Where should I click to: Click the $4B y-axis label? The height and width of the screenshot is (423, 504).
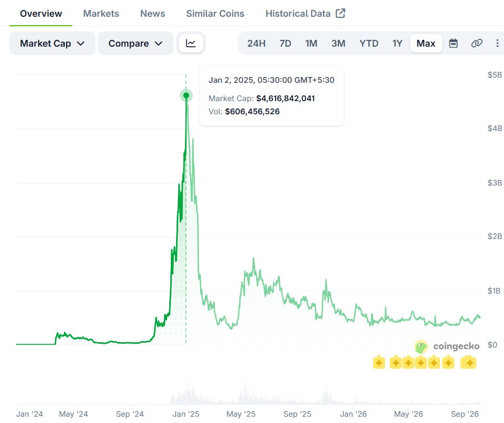(495, 128)
